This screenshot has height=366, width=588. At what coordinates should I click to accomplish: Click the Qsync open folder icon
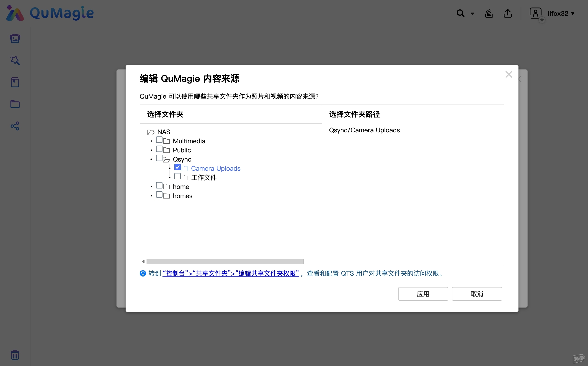[x=167, y=159]
